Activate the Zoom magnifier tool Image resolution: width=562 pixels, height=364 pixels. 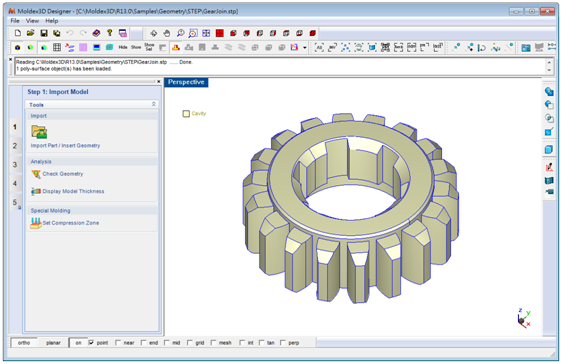(180, 33)
